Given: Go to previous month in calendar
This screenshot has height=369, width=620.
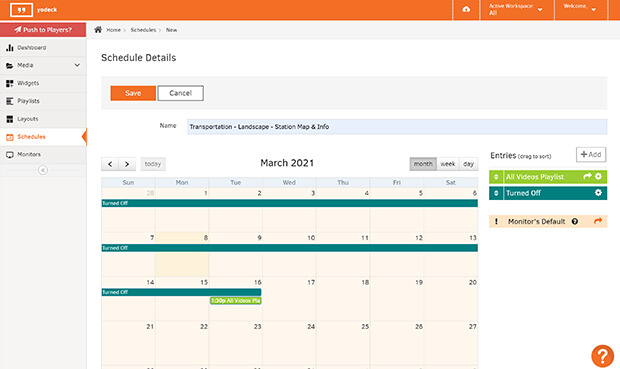Looking at the screenshot, I should (110, 164).
